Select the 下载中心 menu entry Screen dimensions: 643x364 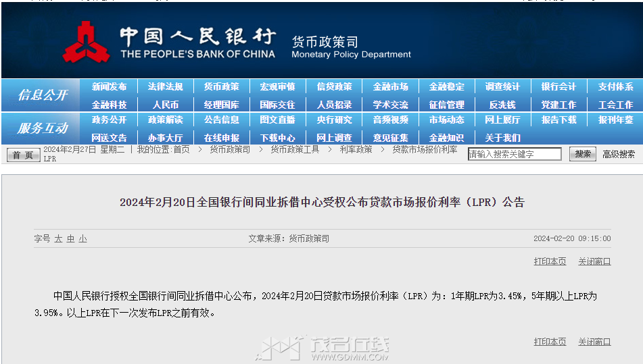tap(278, 138)
